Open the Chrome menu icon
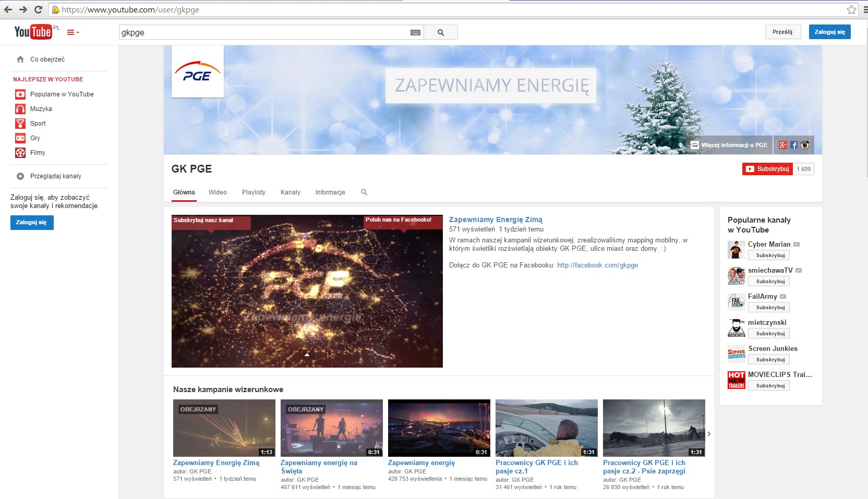The height and width of the screenshot is (499, 868). click(865, 9)
